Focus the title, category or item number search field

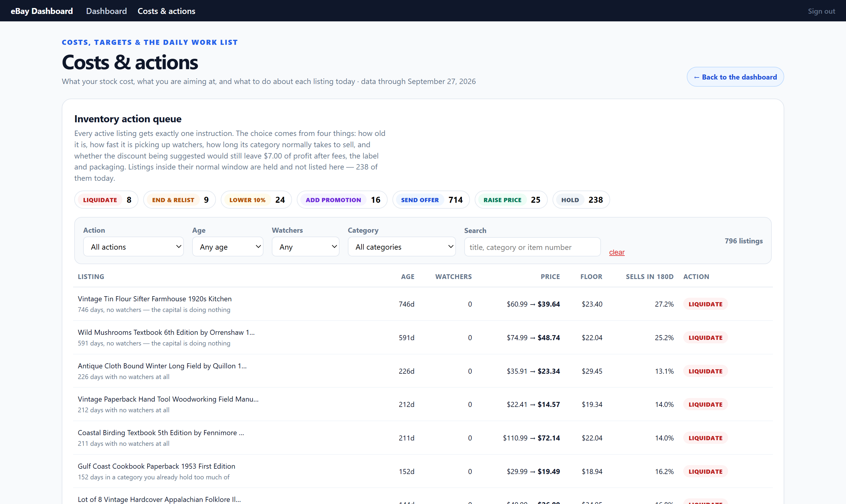pyautogui.click(x=532, y=247)
